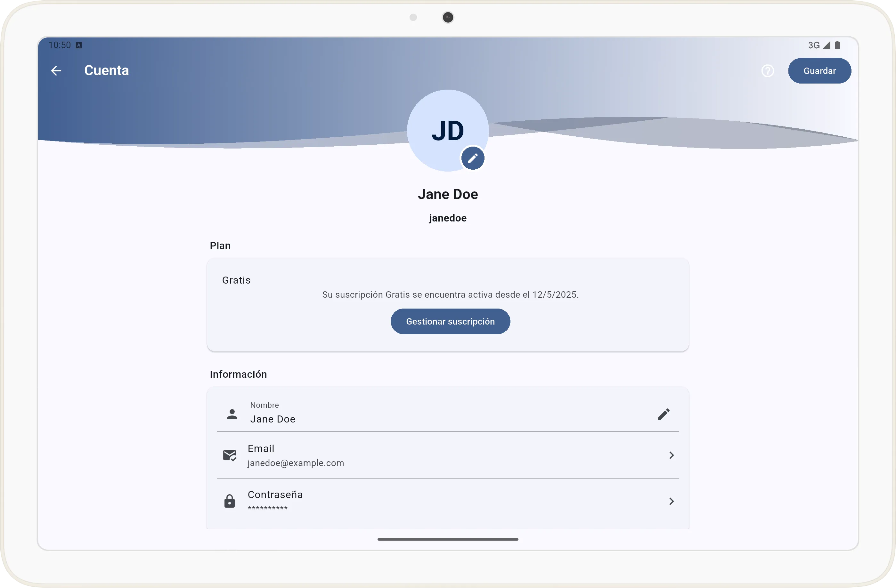Tap the Cuenta page title
Image resolution: width=896 pixels, height=588 pixels.
(x=107, y=71)
